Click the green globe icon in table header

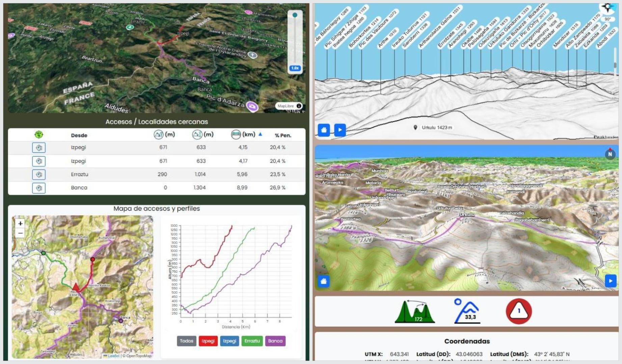tap(39, 135)
